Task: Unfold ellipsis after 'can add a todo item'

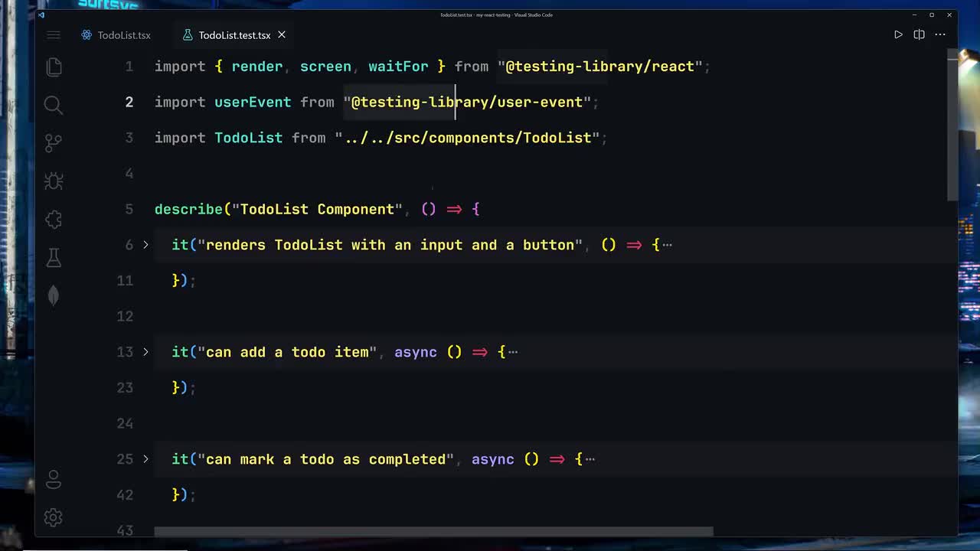Action: [x=513, y=352]
